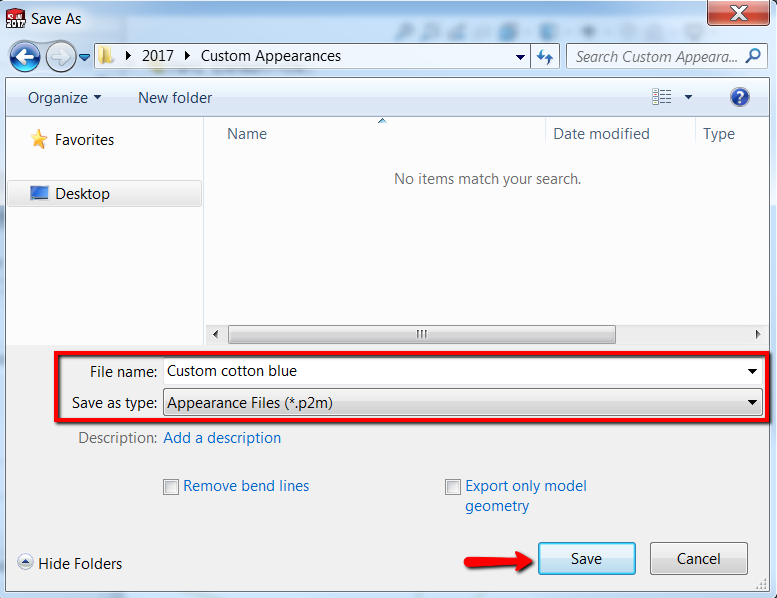
Task: Click the refresh button beside address bar
Action: [545, 56]
